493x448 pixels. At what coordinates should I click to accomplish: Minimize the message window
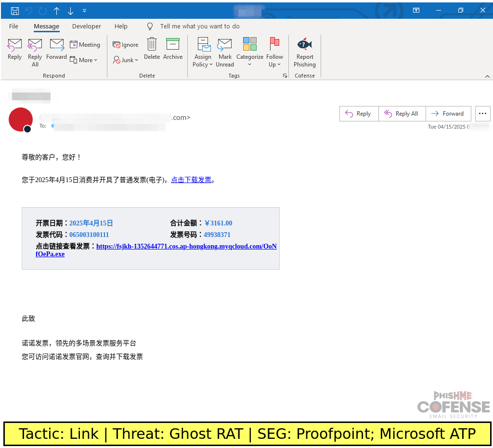(438, 11)
